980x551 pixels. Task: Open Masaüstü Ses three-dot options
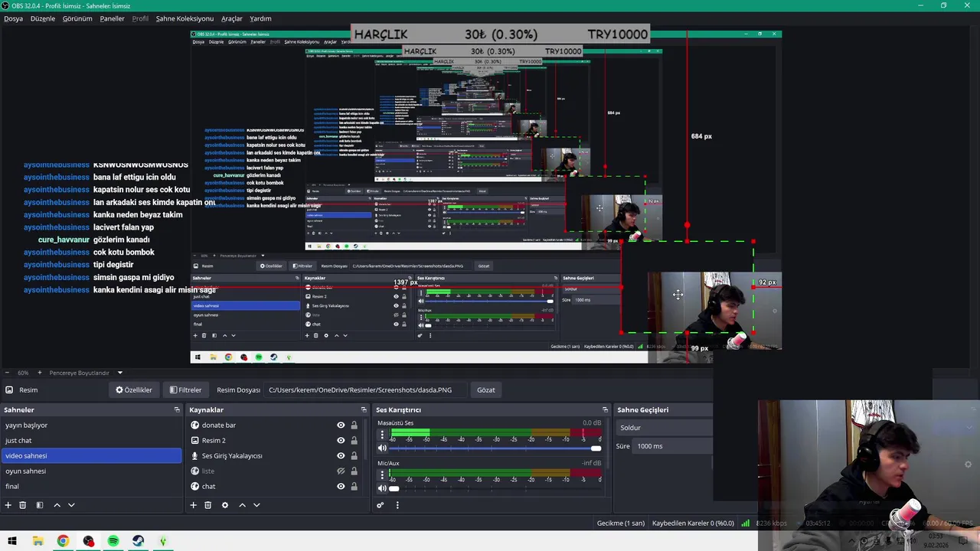pos(382,435)
